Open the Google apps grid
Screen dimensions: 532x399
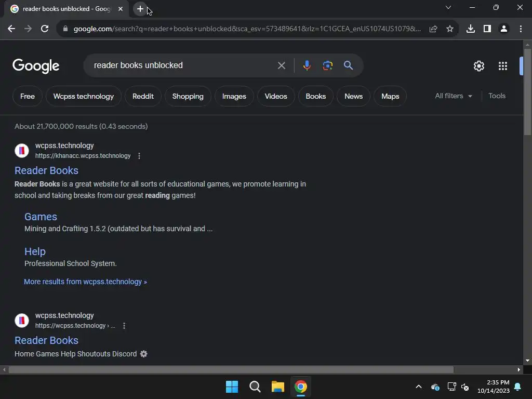pos(503,66)
